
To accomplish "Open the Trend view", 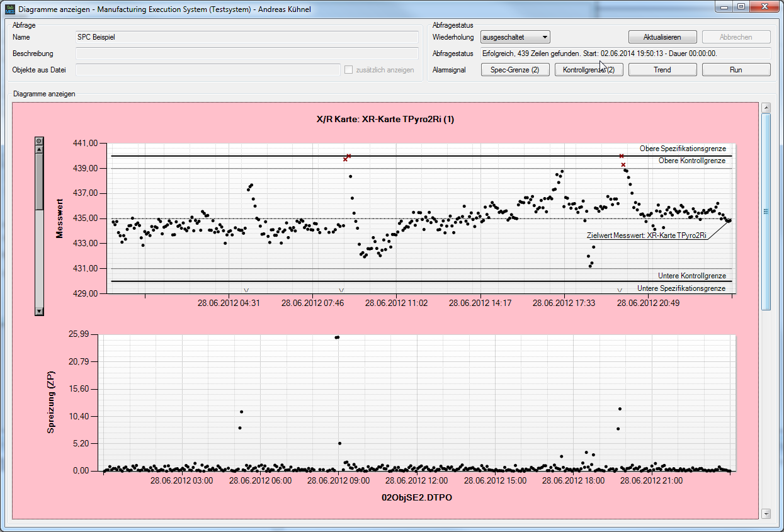I will (x=662, y=69).
